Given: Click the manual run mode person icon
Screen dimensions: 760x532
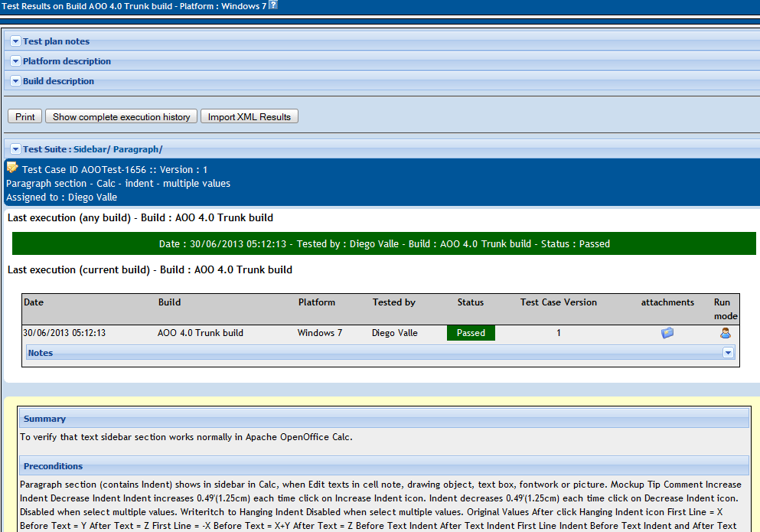Looking at the screenshot, I should coord(726,333).
